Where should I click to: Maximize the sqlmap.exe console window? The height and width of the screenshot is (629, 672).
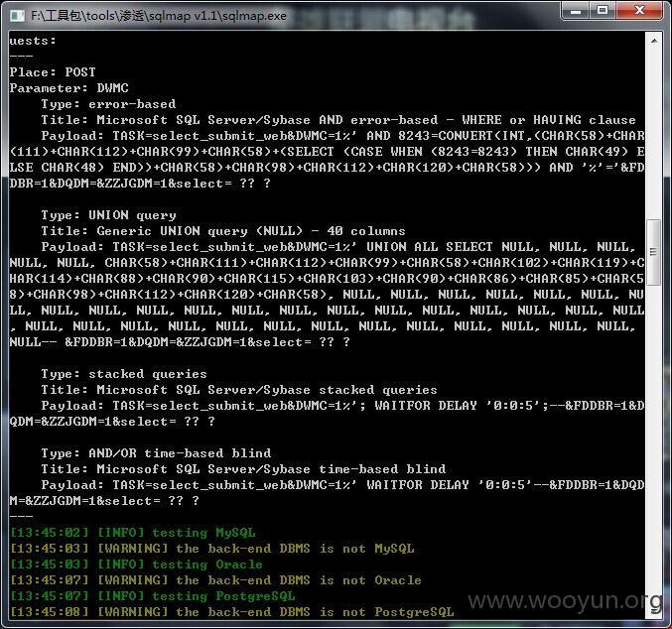coord(603,10)
